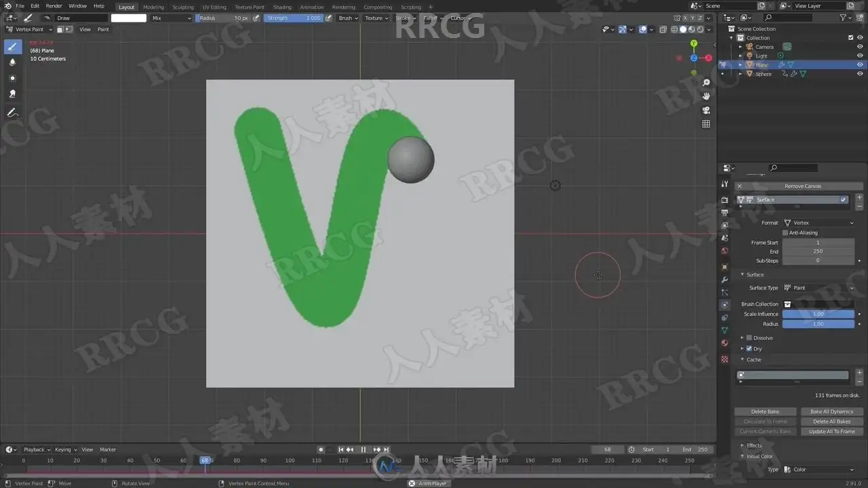
Task: Open the View Layer properties tab icon
Action: (x=725, y=225)
